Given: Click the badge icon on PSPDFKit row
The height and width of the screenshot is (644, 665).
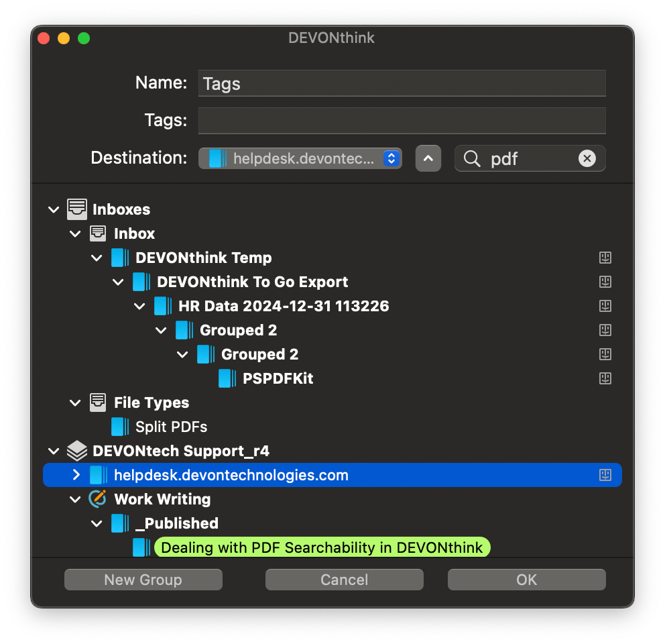Looking at the screenshot, I should (x=605, y=378).
